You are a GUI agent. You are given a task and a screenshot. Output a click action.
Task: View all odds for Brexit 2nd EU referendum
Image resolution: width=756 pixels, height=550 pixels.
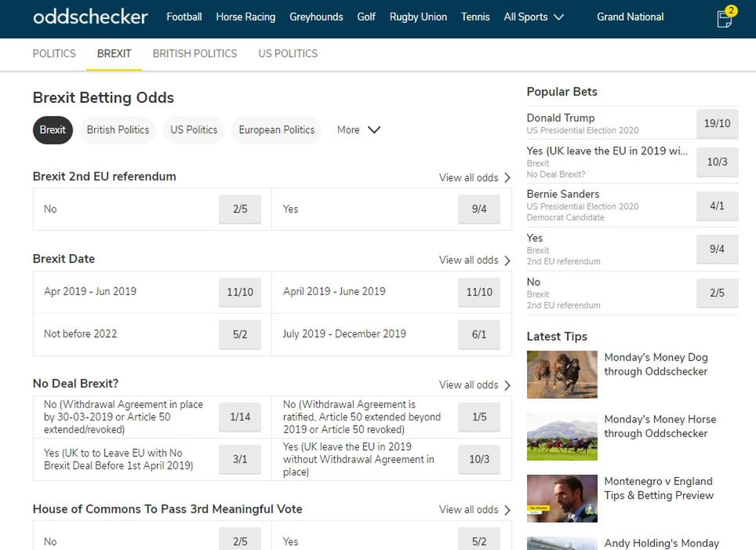tap(474, 177)
